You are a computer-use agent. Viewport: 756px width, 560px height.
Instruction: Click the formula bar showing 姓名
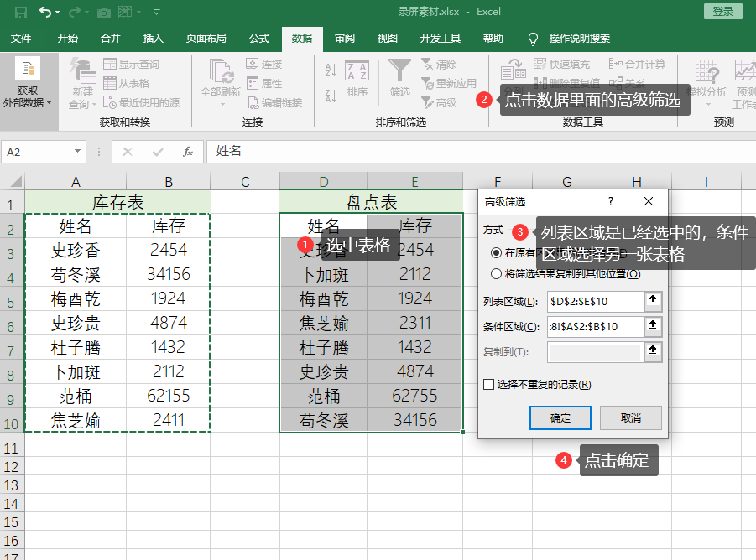(x=481, y=151)
